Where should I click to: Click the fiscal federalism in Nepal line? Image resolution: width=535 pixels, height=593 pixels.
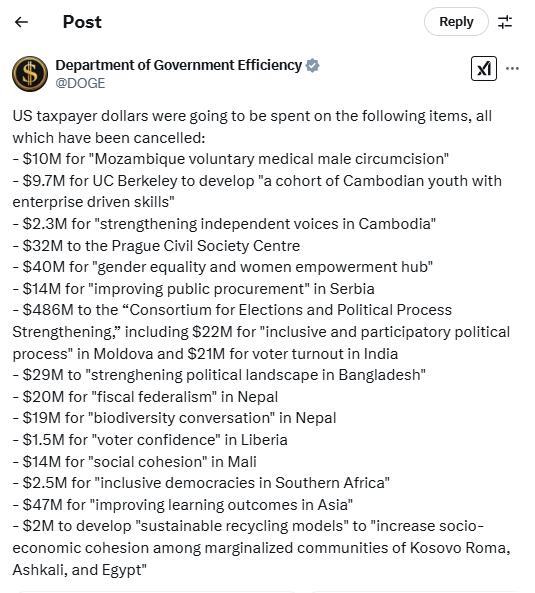point(145,397)
